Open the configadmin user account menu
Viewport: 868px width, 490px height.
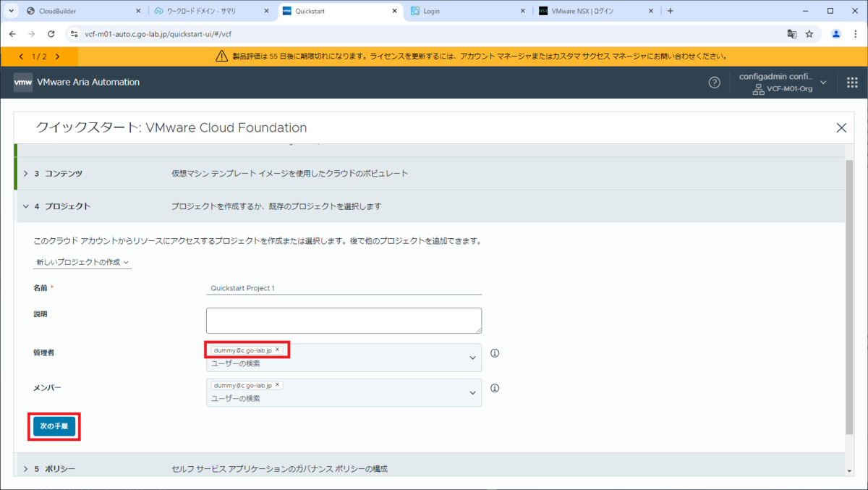pyautogui.click(x=784, y=83)
